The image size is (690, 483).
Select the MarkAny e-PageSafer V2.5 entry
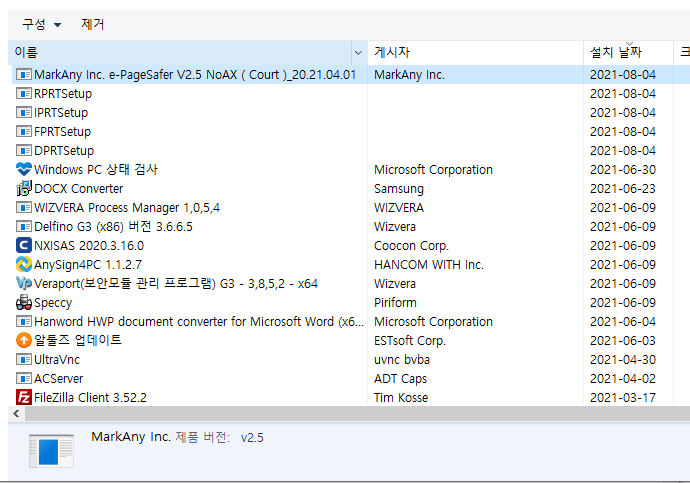pos(195,75)
